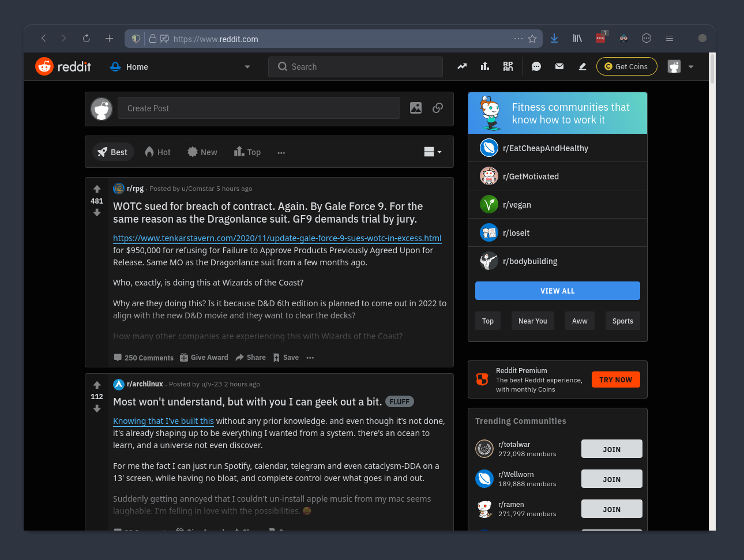Open the r/archlinux subreddit link
Screen dimensions: 744x560
pyautogui.click(x=145, y=384)
